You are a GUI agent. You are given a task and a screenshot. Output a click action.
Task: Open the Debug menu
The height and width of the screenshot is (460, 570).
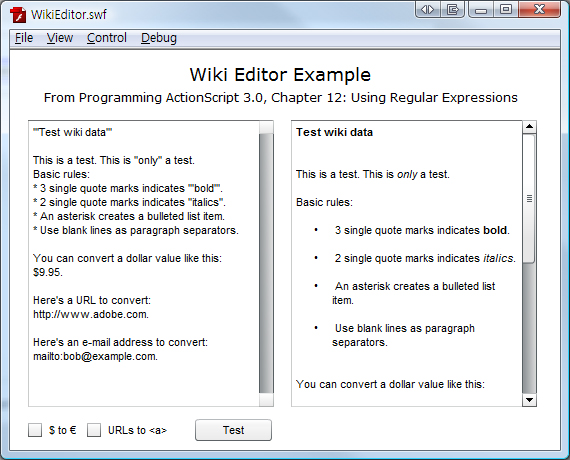click(159, 38)
